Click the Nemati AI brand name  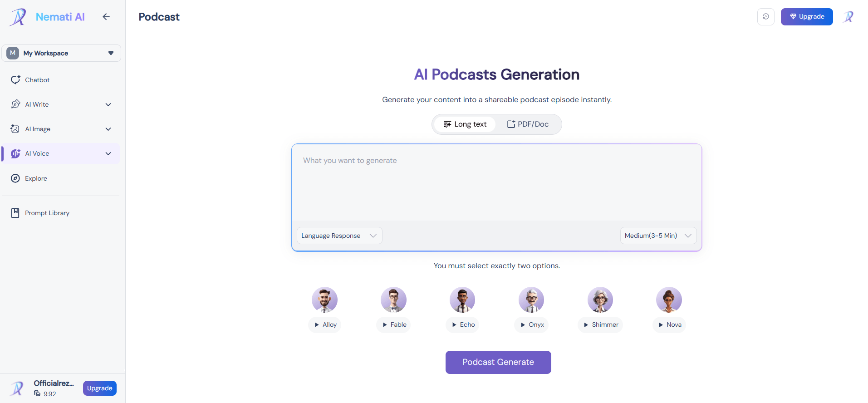(x=60, y=17)
